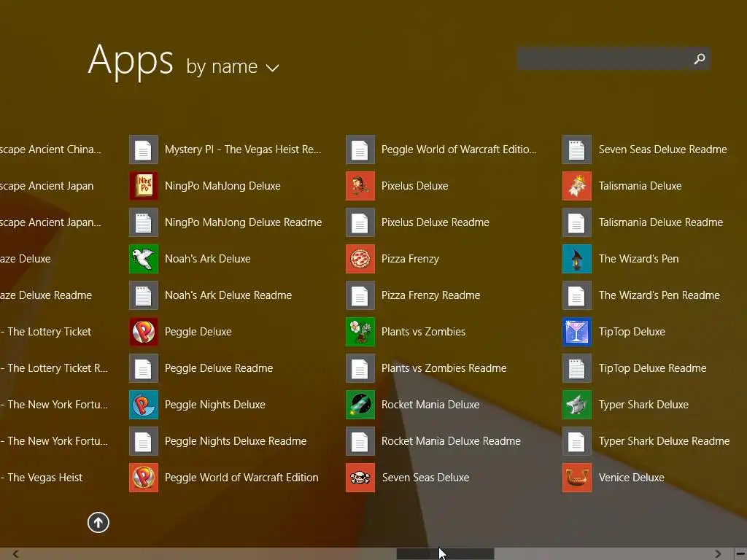Select 'The Wizard's Pen Readme' label
Viewport: 747px width, 560px height.
659,295
